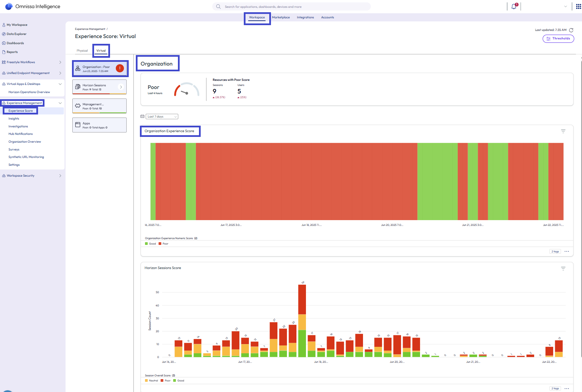Viewport: 582px width, 392px height.
Task: Click the Poor score gauge
Action: (186, 90)
